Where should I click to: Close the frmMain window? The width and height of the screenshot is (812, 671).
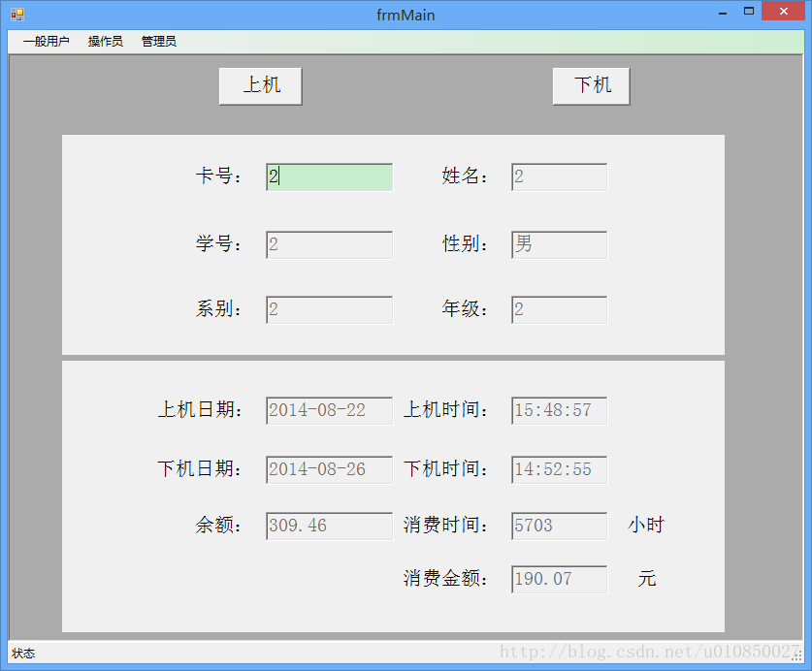pos(784,11)
